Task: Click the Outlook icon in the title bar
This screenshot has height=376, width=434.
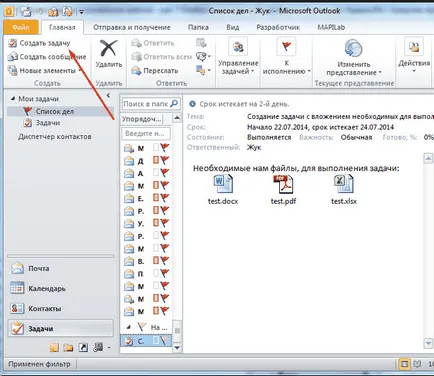Action: (9, 12)
